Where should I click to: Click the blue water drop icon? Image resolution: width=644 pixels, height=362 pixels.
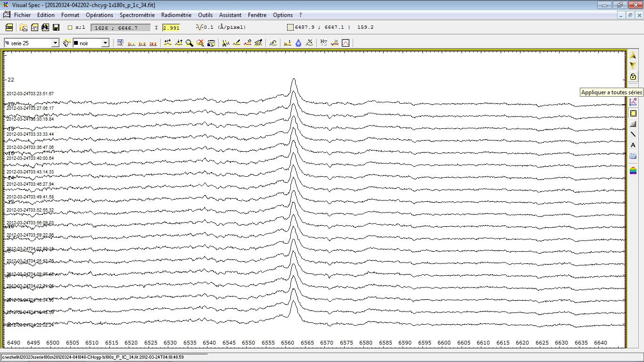298,43
